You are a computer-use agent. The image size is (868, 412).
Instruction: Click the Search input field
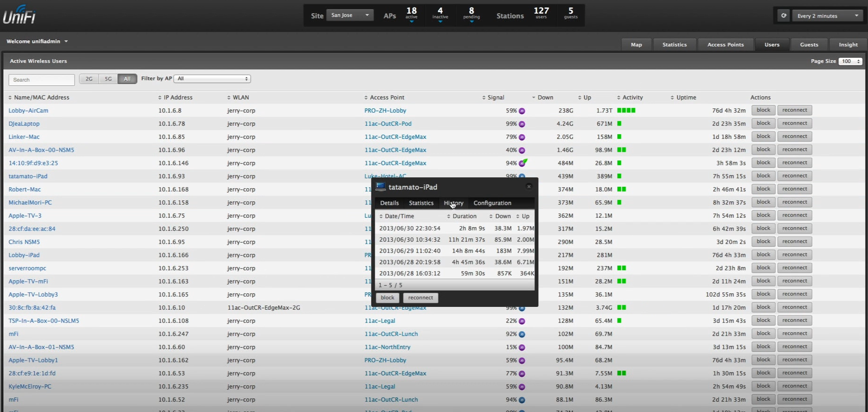(41, 80)
